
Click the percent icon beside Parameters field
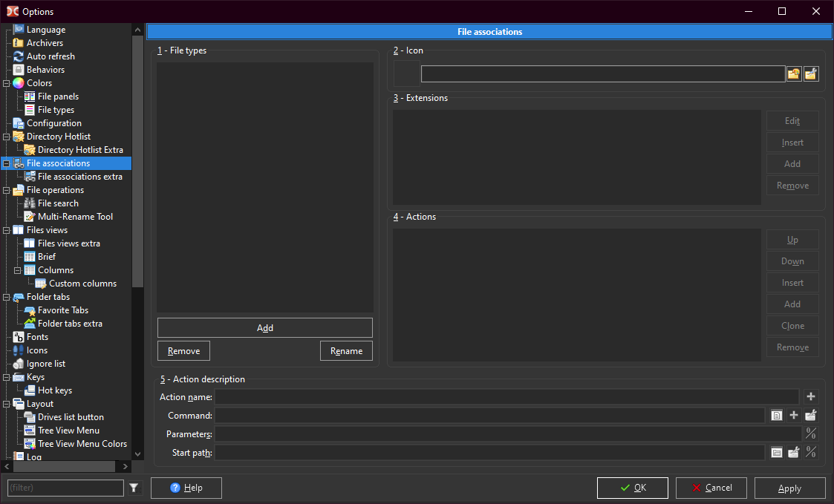811,434
